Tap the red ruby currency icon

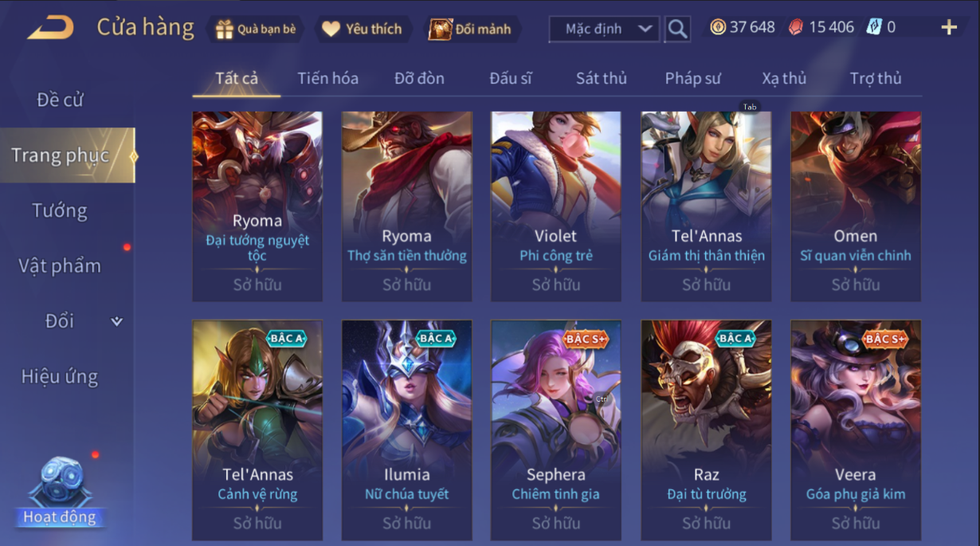[795, 27]
